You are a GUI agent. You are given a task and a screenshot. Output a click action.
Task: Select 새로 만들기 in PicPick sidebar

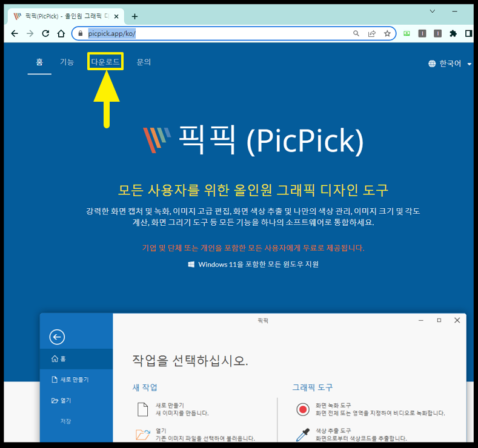(76, 380)
